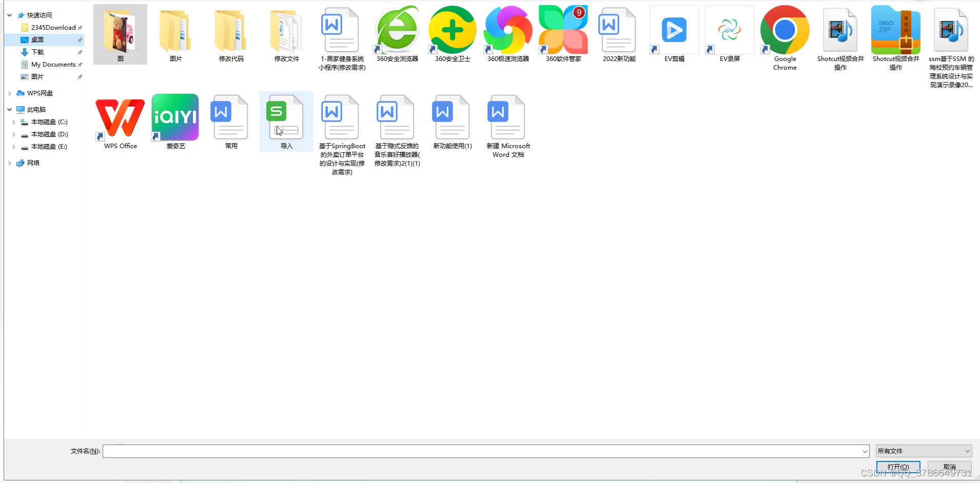Viewport: 980px width, 483px height.
Task: Select the 修改代码 folder
Action: [231, 34]
